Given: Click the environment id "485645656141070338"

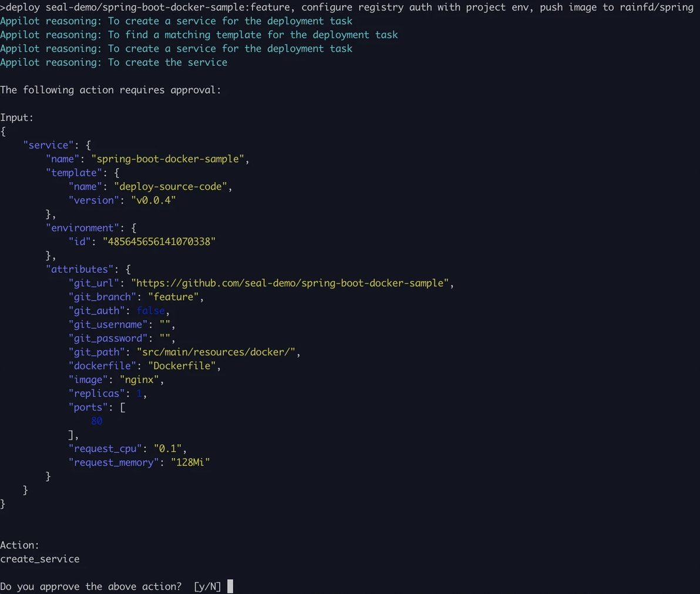Looking at the screenshot, I should [x=159, y=241].
